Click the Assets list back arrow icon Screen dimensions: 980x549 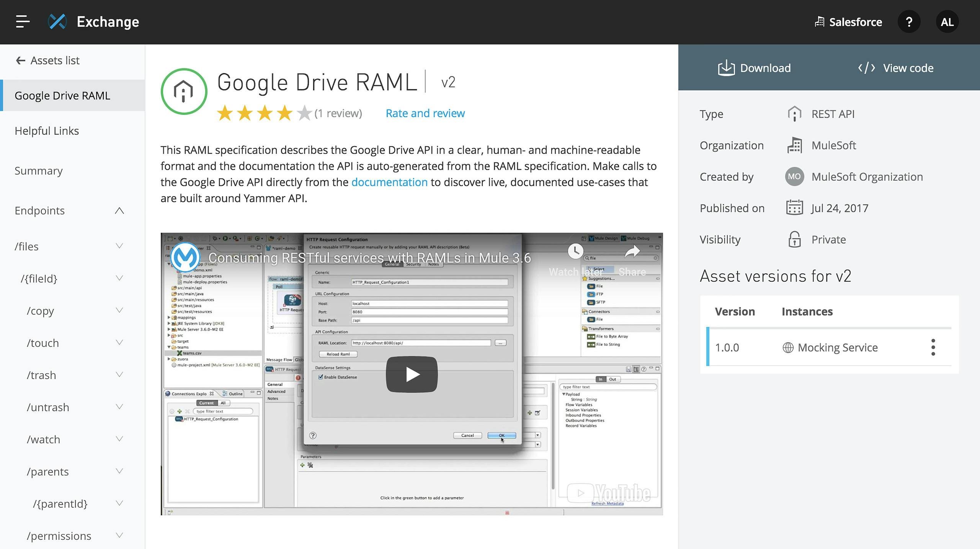(x=20, y=60)
